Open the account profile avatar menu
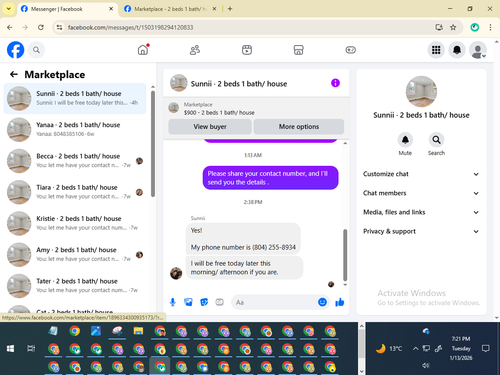This screenshot has height=375, width=500. click(x=478, y=50)
